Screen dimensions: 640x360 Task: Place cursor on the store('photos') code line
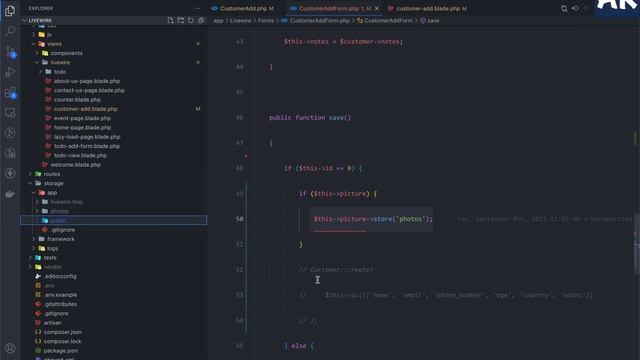tap(373, 219)
